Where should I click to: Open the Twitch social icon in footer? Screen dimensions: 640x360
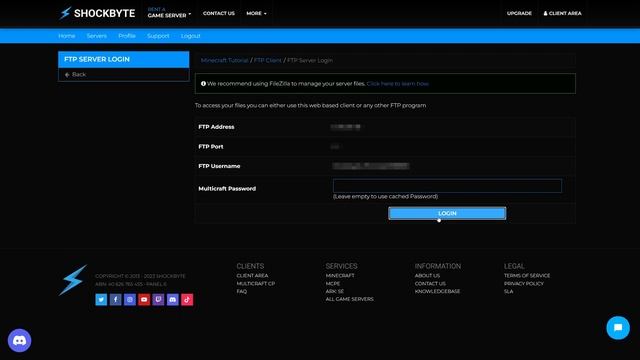point(158,300)
